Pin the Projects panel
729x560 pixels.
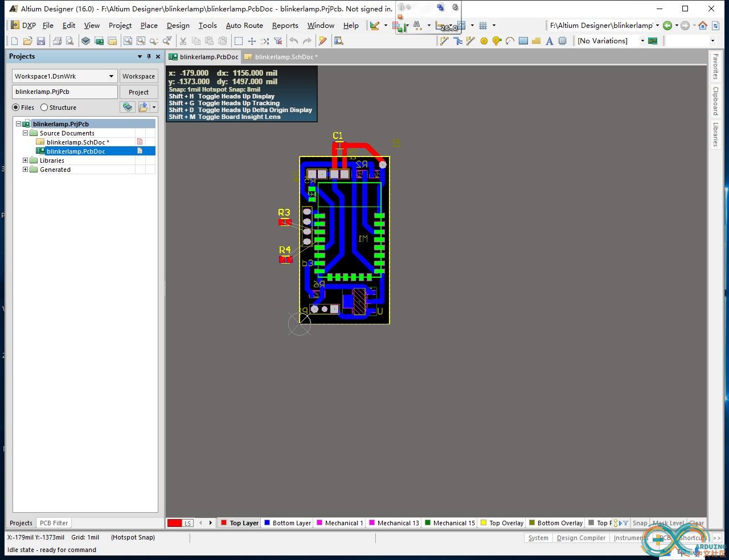149,56
